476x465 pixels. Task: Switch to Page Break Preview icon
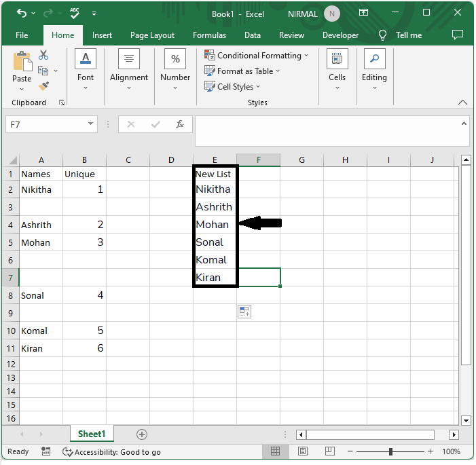(x=330, y=451)
